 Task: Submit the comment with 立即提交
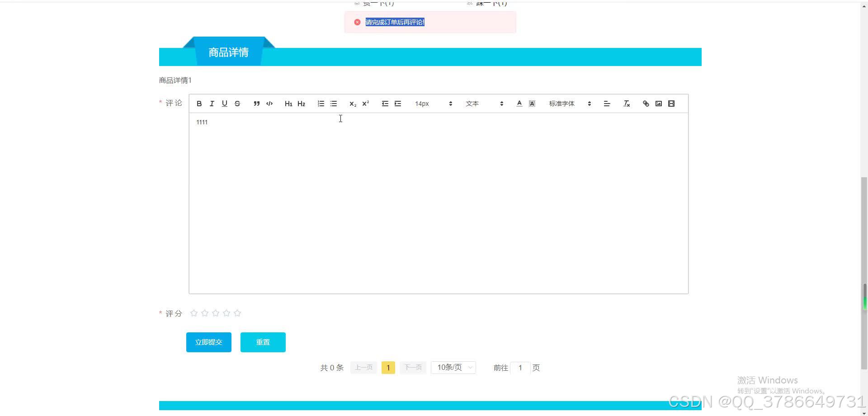pos(209,342)
